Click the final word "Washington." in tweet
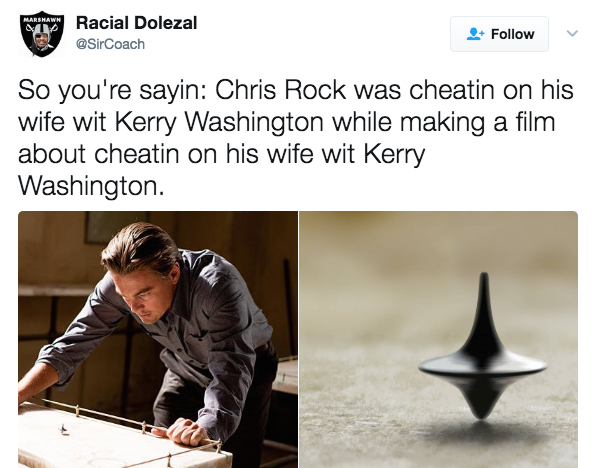 point(91,187)
